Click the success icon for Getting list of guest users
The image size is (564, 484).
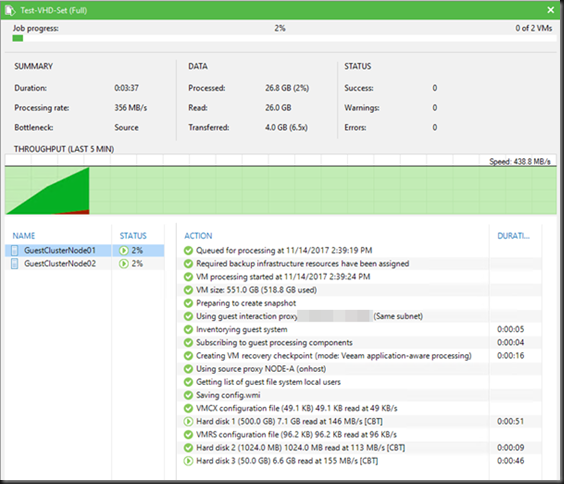tap(188, 382)
